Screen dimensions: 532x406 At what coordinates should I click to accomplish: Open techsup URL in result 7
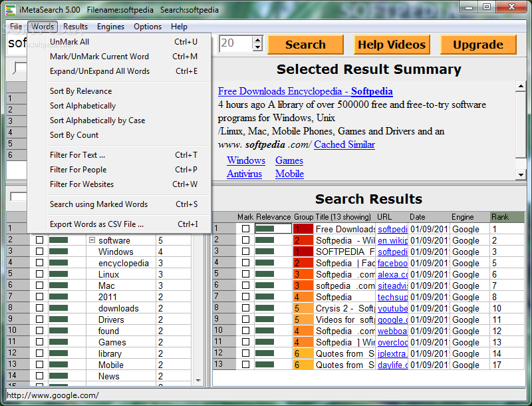point(392,297)
